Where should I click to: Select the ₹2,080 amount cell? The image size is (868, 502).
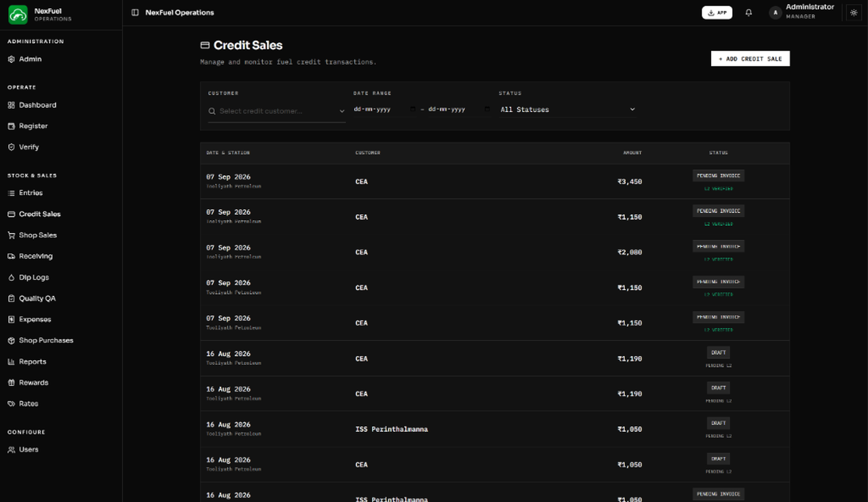[x=629, y=252]
